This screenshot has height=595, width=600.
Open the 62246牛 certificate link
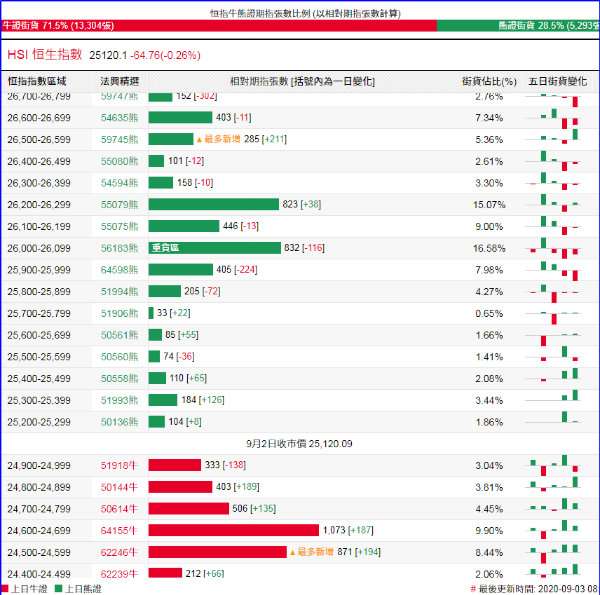[119, 552]
